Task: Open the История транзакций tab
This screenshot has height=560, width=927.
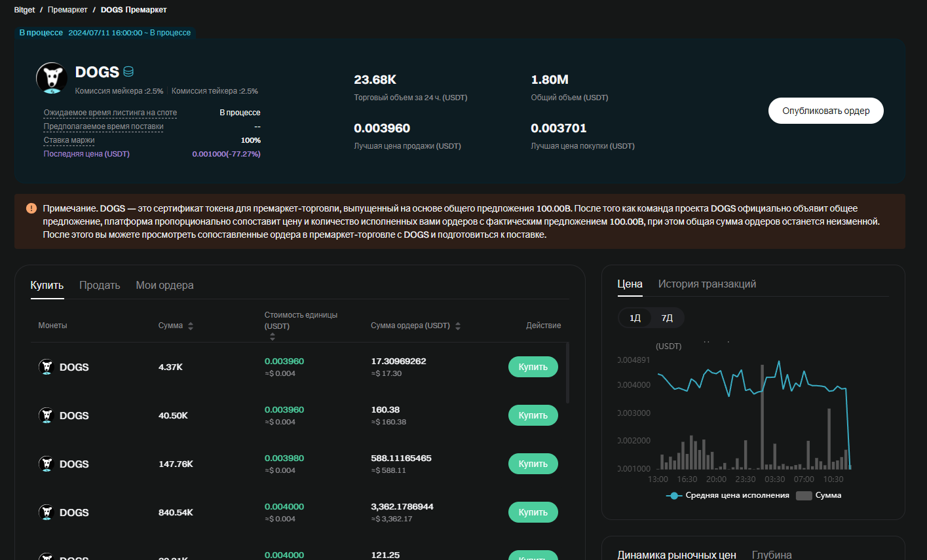Action: tap(707, 284)
